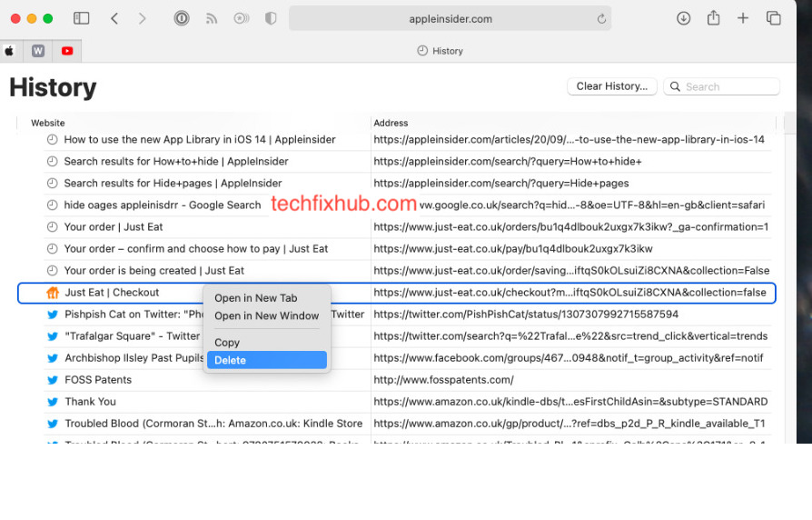Click the just-eat.co.uk/pay address cell
This screenshot has height=520, width=812.
tap(512, 248)
